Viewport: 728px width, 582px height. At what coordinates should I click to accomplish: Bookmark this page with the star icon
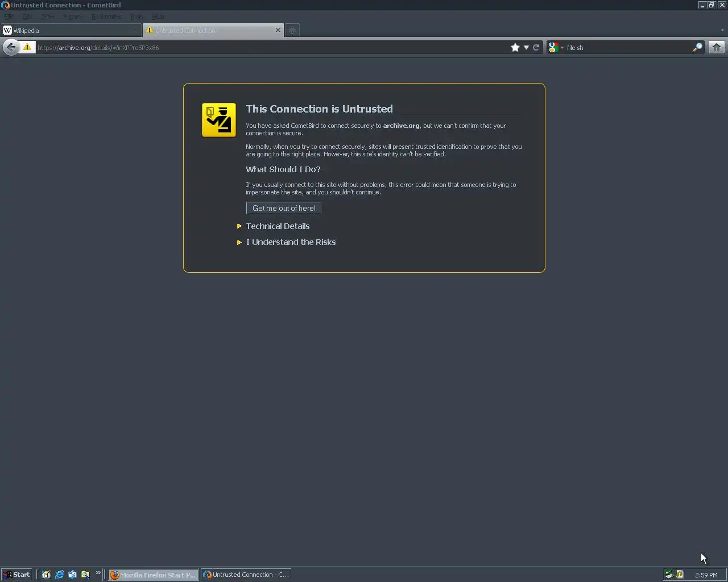(515, 48)
